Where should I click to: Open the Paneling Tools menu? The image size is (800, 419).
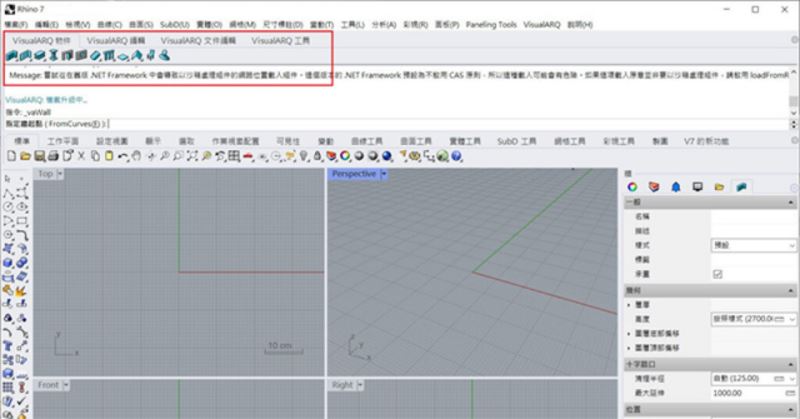click(491, 24)
